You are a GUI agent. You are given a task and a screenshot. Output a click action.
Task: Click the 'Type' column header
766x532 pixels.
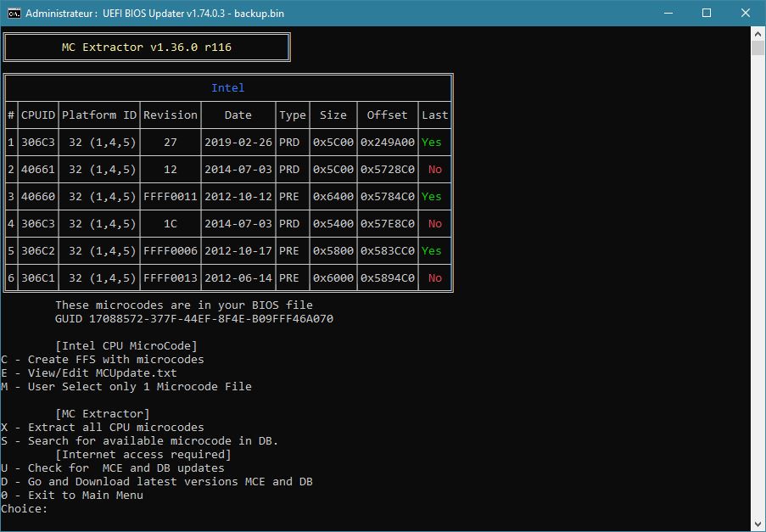[293, 115]
